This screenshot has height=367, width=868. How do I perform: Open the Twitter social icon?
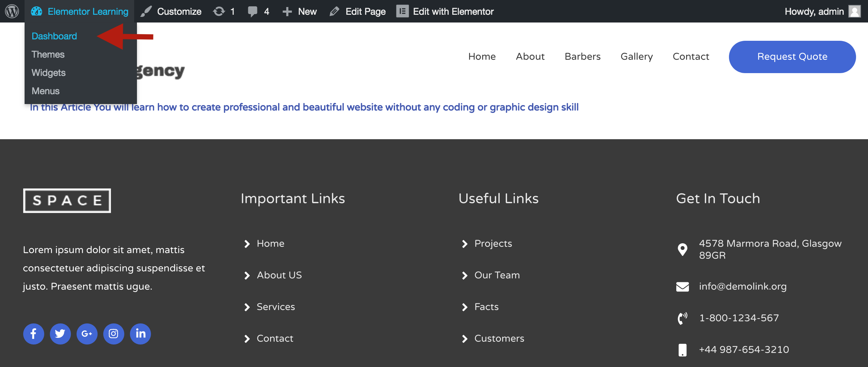tap(60, 334)
